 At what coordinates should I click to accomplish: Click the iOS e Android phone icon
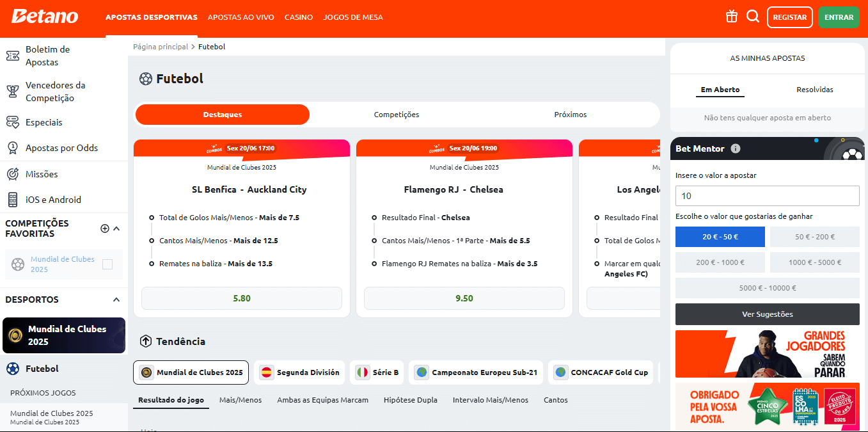(x=12, y=200)
